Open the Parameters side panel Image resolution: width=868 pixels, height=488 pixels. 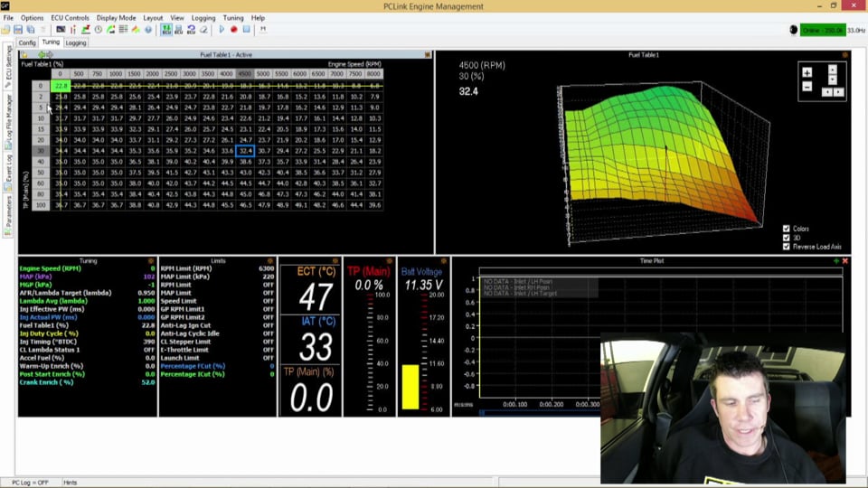[x=8, y=216]
